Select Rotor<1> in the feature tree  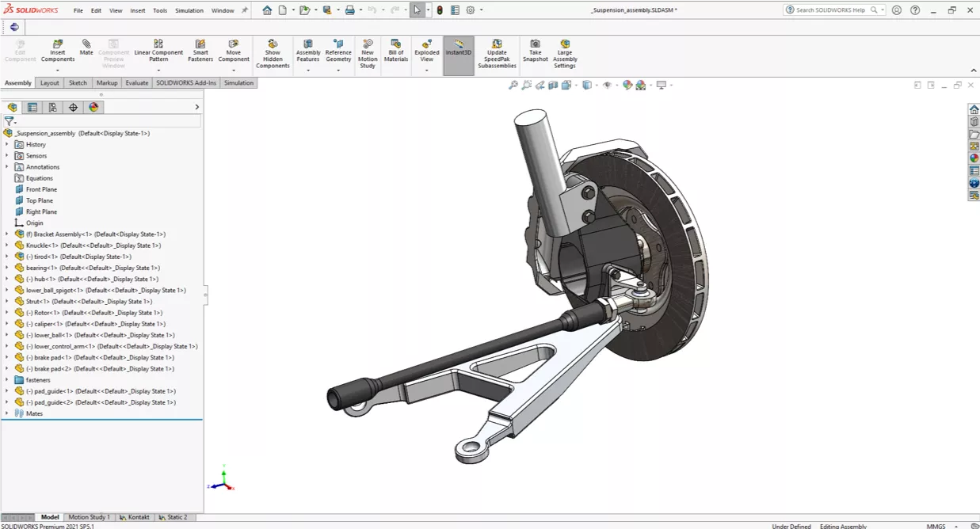tap(93, 312)
